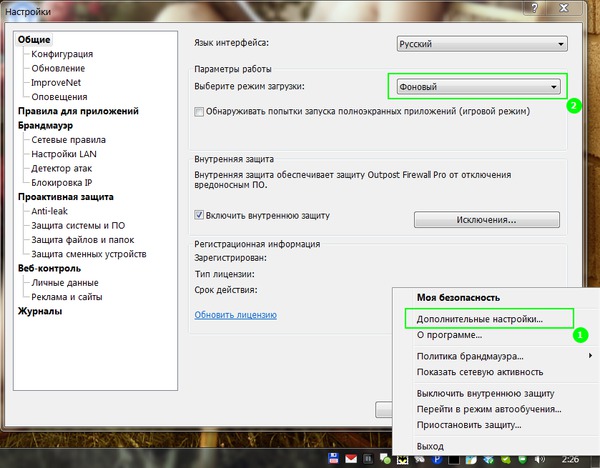Open 'Проактивная защита' category
This screenshot has height=468, width=600.
point(66,197)
